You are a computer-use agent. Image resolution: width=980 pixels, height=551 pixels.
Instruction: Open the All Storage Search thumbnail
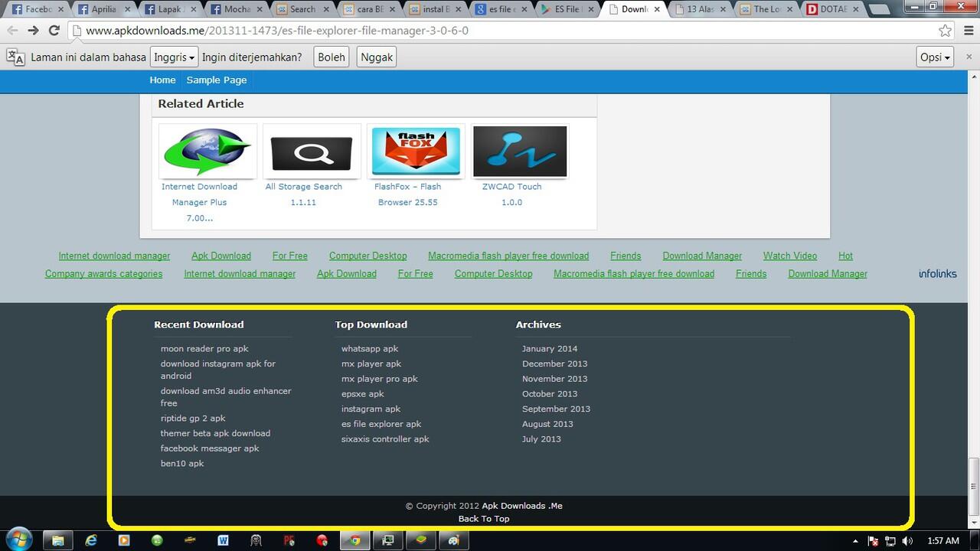(312, 152)
